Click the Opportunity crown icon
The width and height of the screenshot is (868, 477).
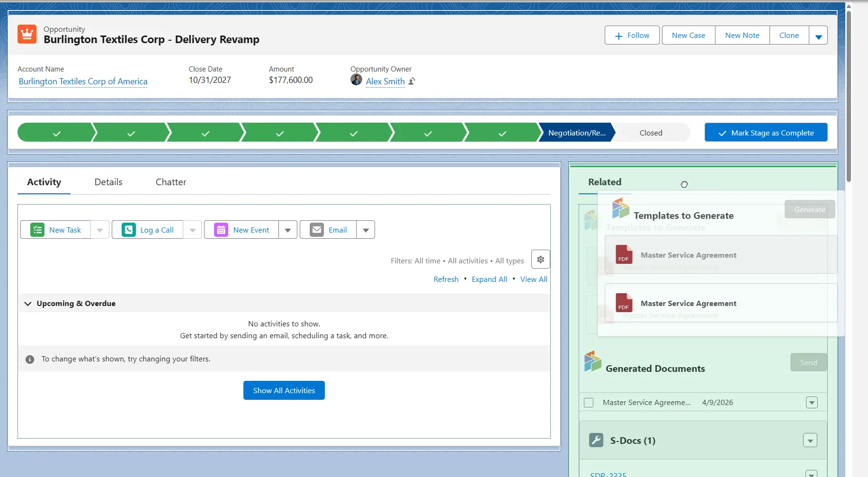click(27, 35)
